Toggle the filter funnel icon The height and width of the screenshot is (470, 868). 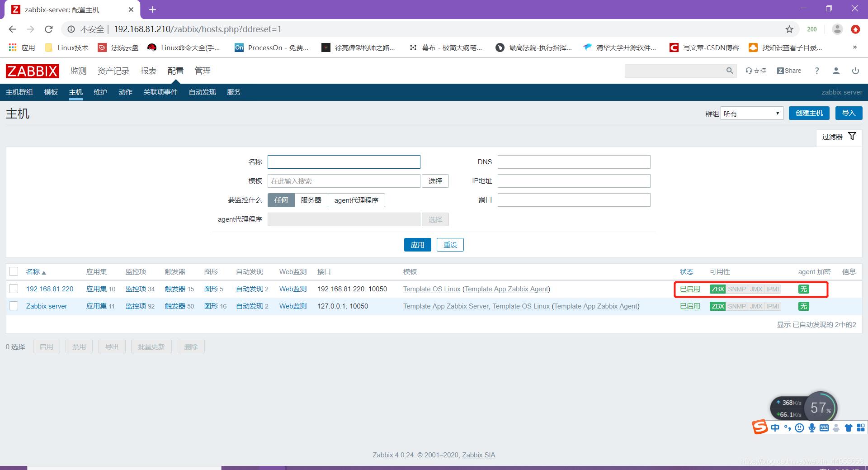[x=852, y=136]
